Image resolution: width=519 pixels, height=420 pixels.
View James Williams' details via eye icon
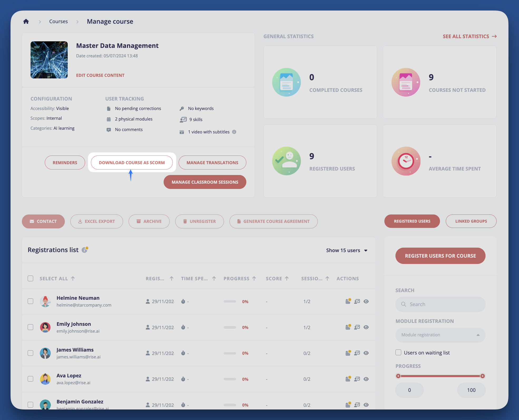[x=366, y=353]
